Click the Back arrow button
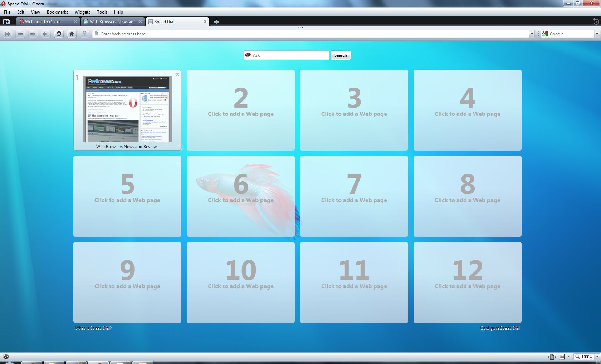This screenshot has width=601, height=364. coord(20,34)
